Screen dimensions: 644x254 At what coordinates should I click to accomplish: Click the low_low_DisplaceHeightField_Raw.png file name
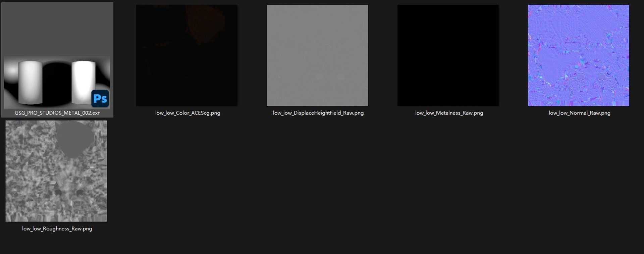pos(318,113)
